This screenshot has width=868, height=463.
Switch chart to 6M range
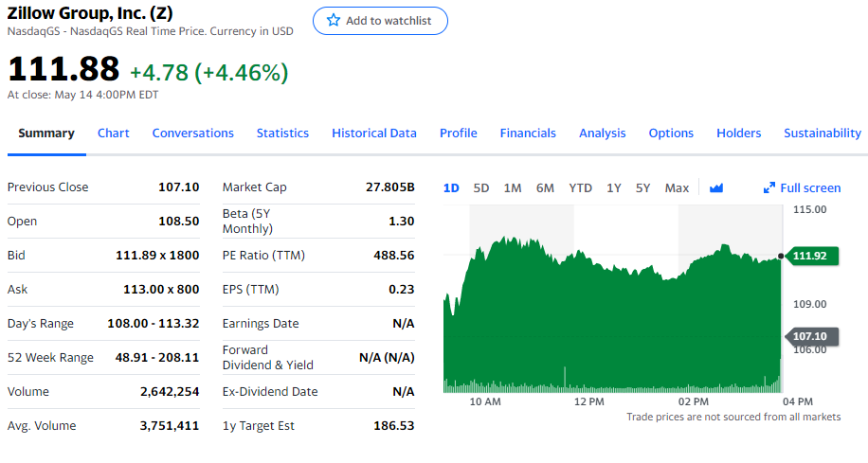(545, 188)
